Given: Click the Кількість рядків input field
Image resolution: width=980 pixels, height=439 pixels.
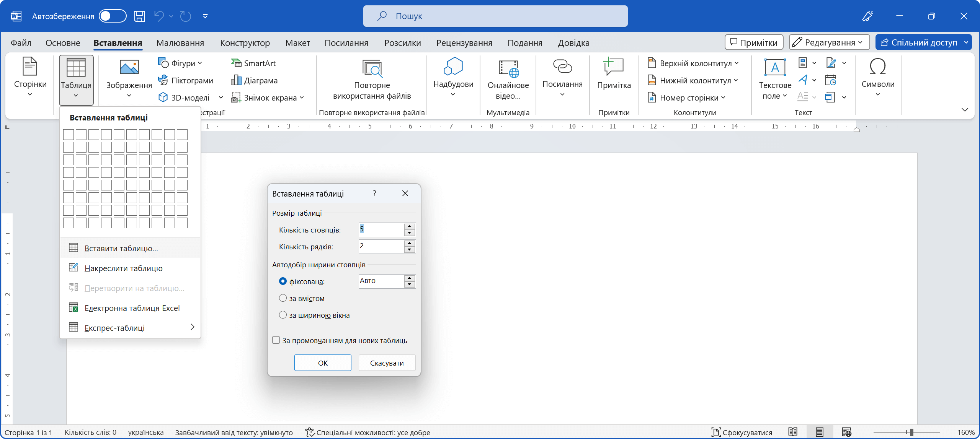Looking at the screenshot, I should 381,246.
